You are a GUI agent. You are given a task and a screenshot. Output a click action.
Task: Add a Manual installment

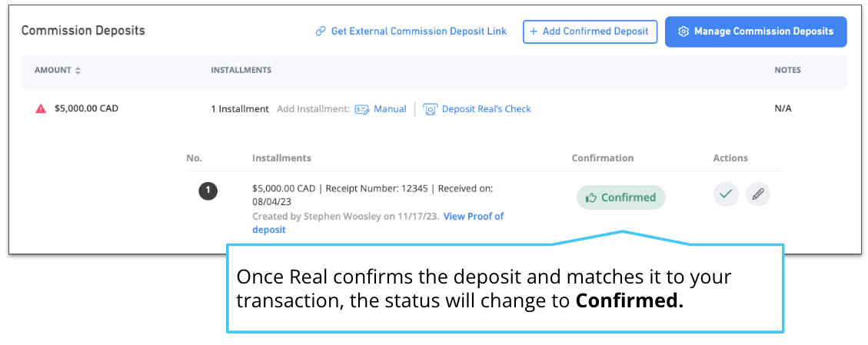pyautogui.click(x=381, y=109)
